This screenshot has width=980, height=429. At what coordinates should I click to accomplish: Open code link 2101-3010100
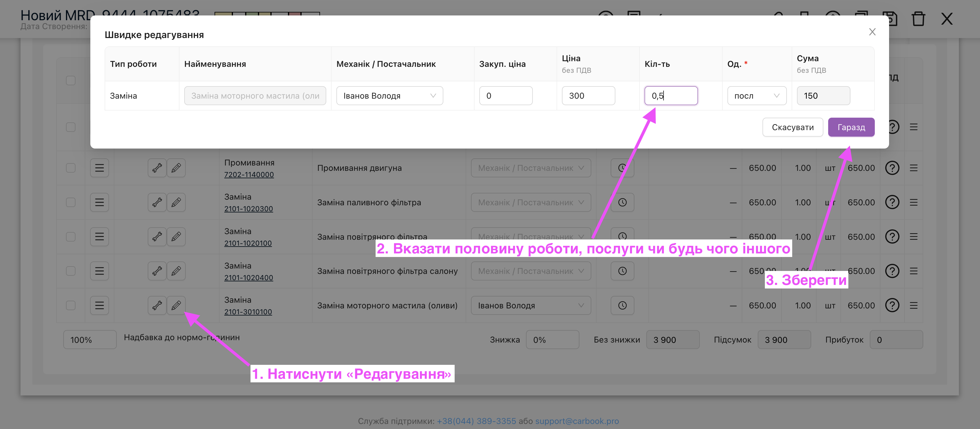point(248,312)
